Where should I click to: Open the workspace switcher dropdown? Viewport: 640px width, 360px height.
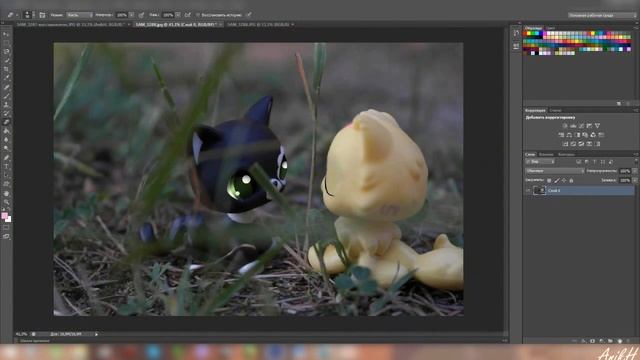602,15
